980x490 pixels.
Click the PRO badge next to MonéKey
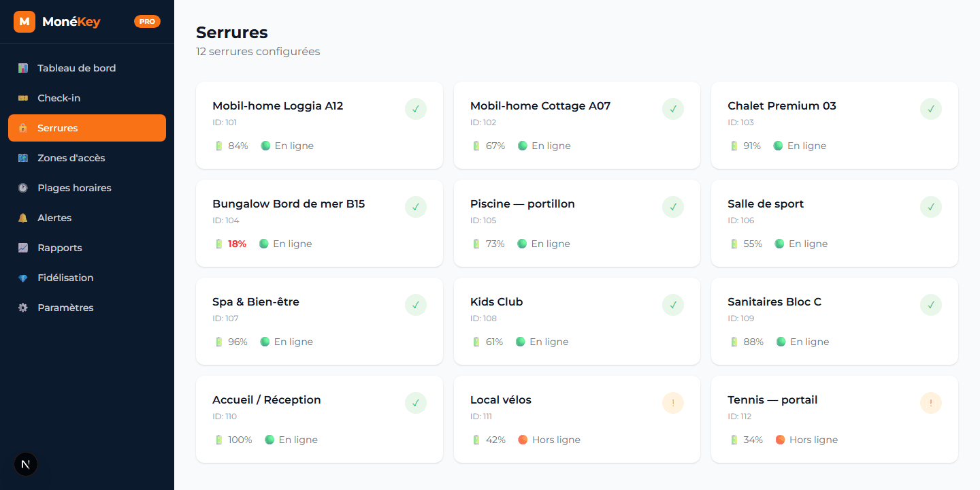(x=147, y=22)
